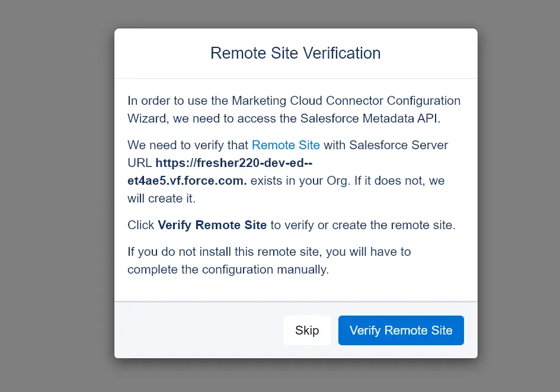Click the Verify Remote Site button
This screenshot has width=560, height=392.
(x=401, y=330)
